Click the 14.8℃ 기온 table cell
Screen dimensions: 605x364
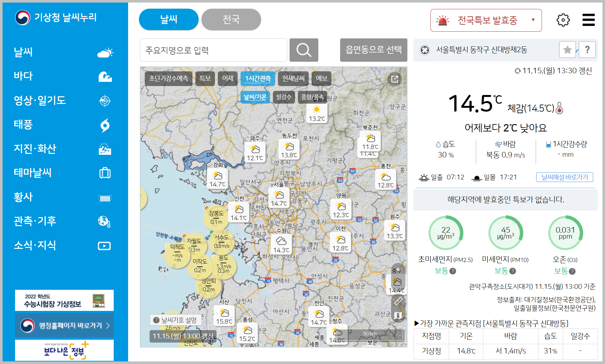[x=466, y=351]
